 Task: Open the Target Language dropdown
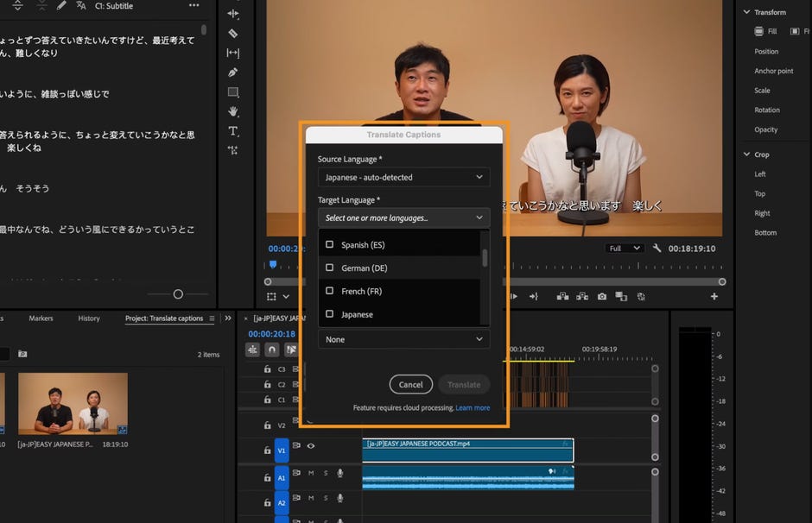point(403,217)
